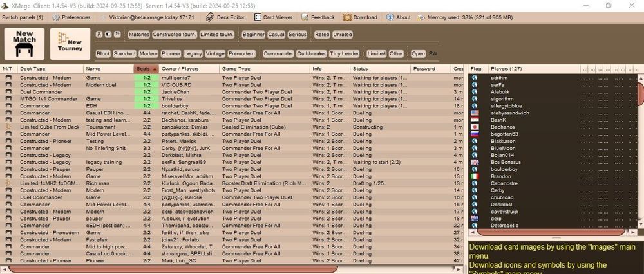Image resolution: width=644 pixels, height=274 pixels.
Task: Toggle the Beginner skill filter
Action: tap(253, 35)
